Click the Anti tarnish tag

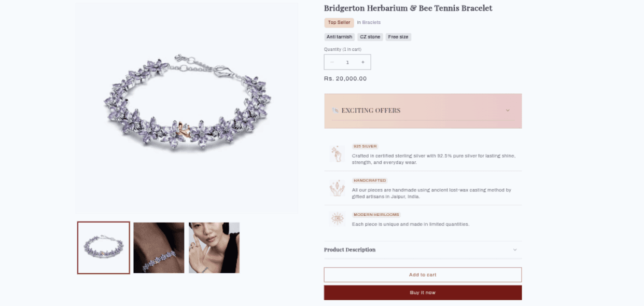pyautogui.click(x=340, y=37)
